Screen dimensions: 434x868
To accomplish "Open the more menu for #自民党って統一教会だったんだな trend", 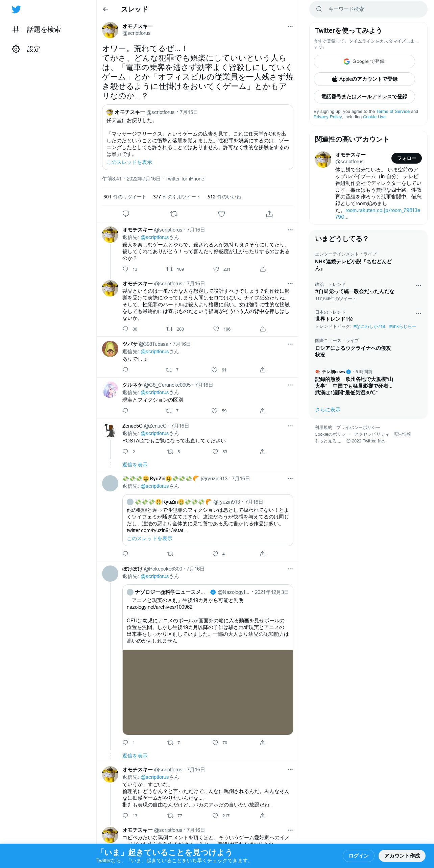I will 418,286.
